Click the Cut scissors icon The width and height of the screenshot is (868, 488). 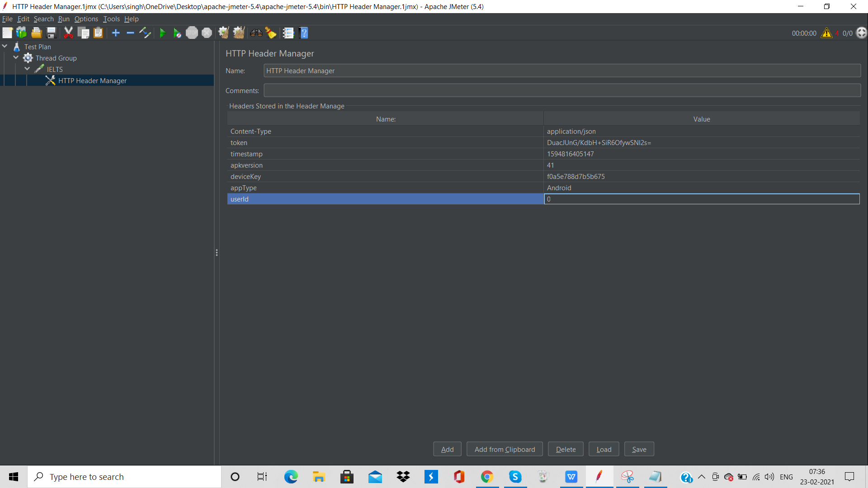pos(68,33)
